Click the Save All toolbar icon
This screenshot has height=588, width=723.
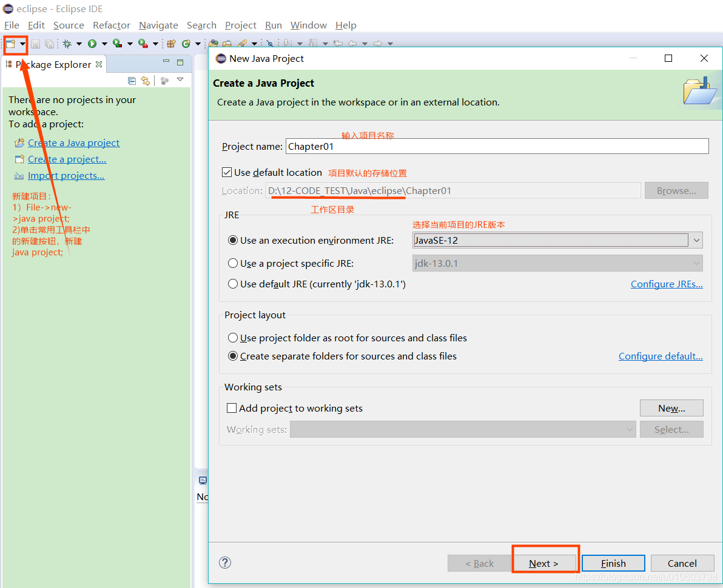[x=49, y=44]
